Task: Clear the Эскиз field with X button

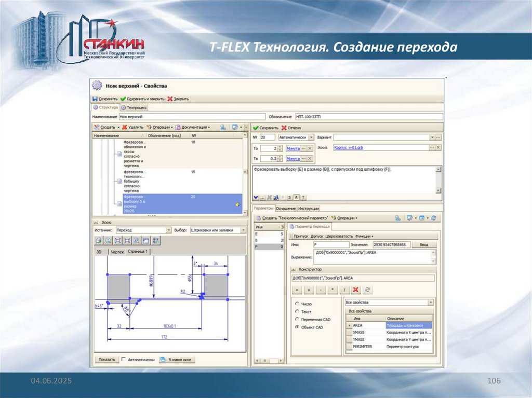Action: [438, 147]
